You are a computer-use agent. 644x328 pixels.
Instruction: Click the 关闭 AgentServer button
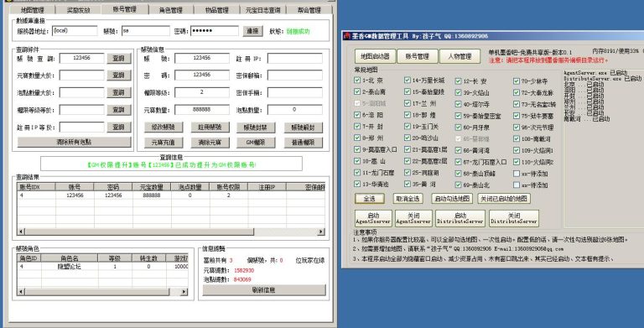pos(413,218)
